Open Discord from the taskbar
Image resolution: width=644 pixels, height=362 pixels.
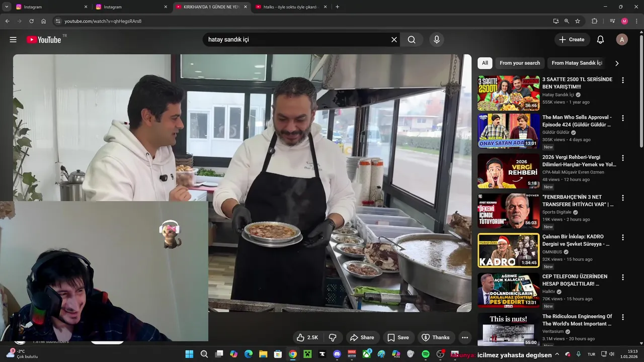[337, 354]
